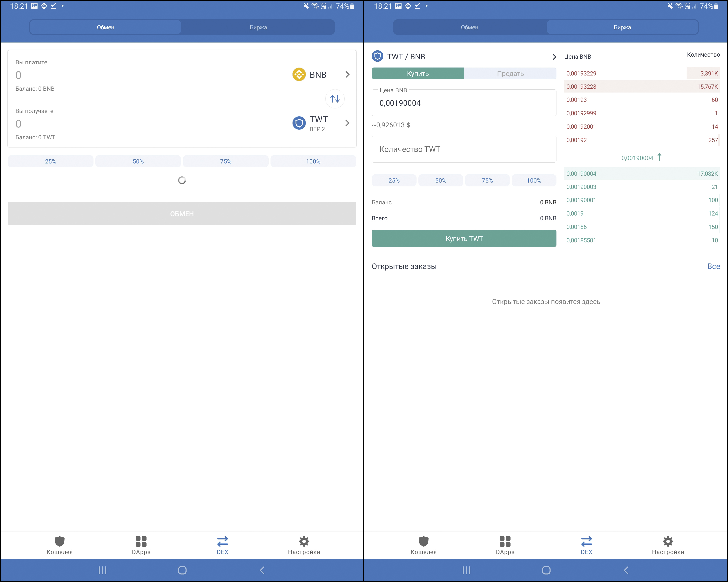This screenshot has height=582, width=728.
Task: Select buy order at price 0,0019 with 124
Action: (642, 213)
